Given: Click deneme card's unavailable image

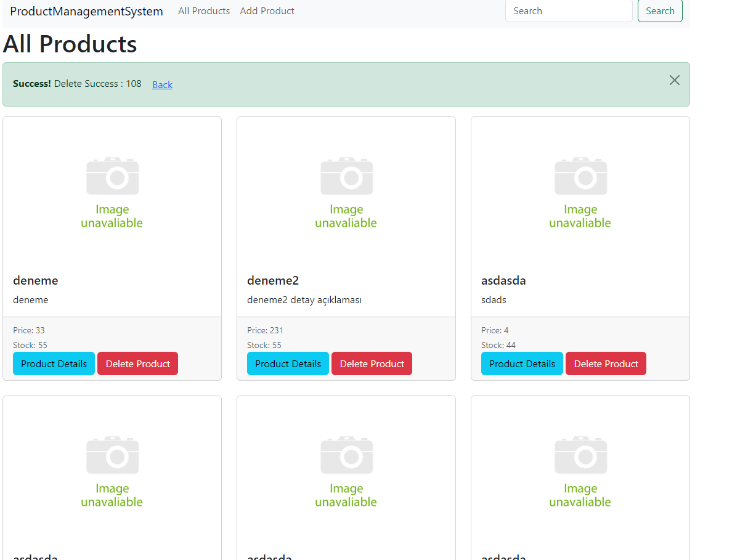Looking at the screenshot, I should point(112,193).
